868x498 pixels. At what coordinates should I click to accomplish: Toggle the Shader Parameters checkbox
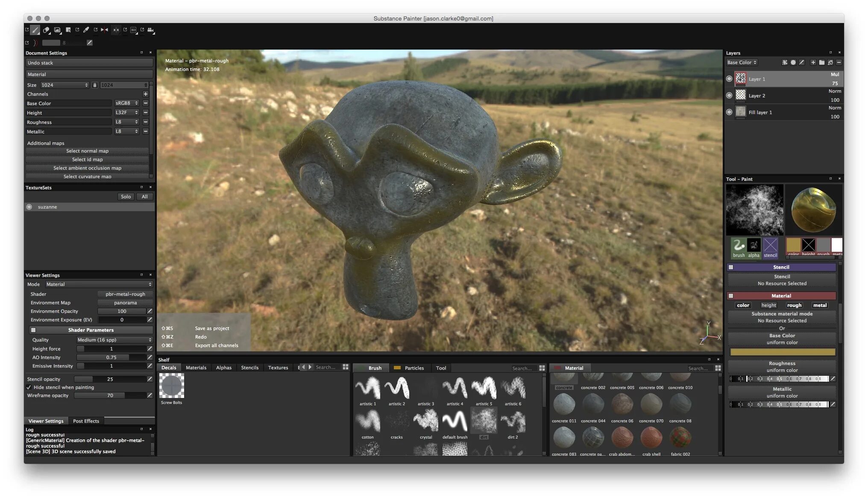tap(33, 330)
